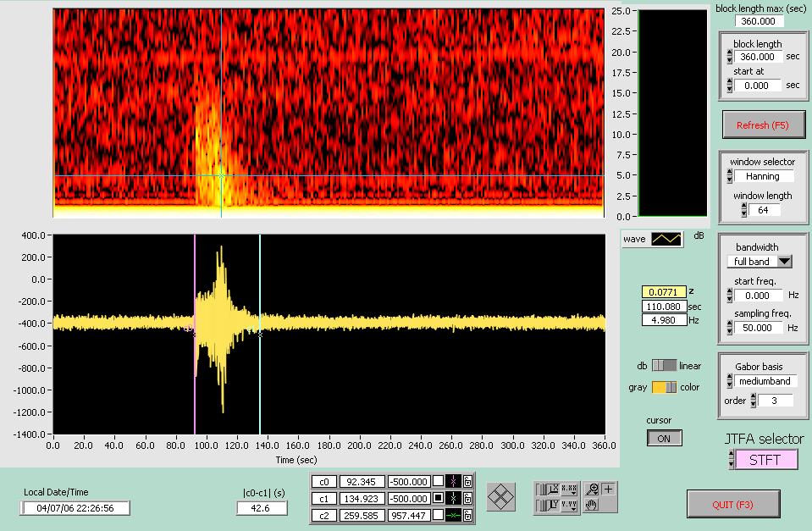This screenshot has height=531, width=812.
Task: Click the window selector stepper arrows
Action: (730, 176)
